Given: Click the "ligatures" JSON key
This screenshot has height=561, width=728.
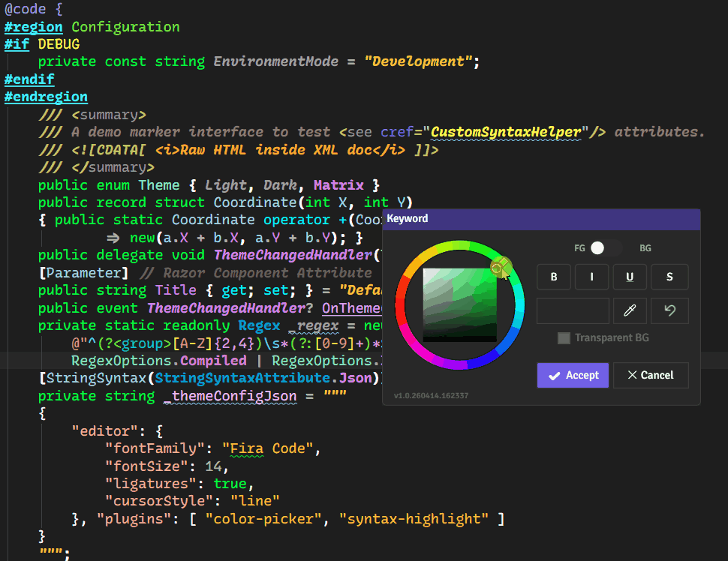Looking at the screenshot, I should (x=150, y=484).
